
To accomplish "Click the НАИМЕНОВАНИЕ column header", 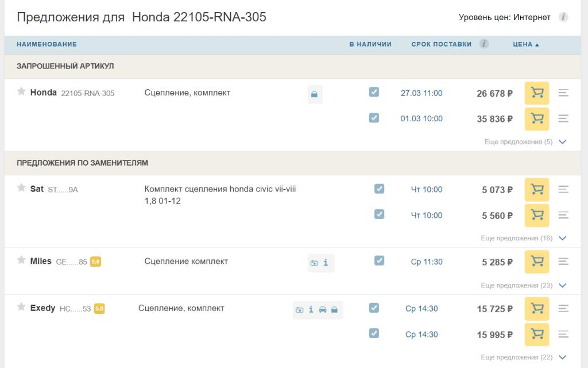I will 47,44.
